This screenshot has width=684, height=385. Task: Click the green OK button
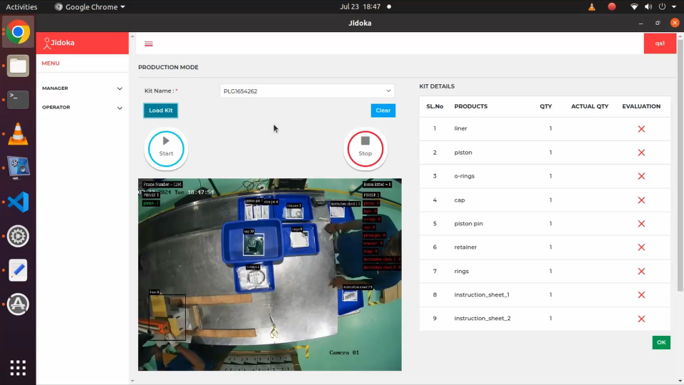pos(661,342)
